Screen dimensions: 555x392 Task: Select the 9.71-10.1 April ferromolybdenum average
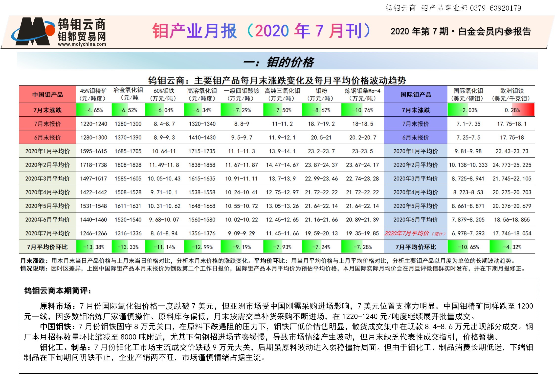coord(164,192)
